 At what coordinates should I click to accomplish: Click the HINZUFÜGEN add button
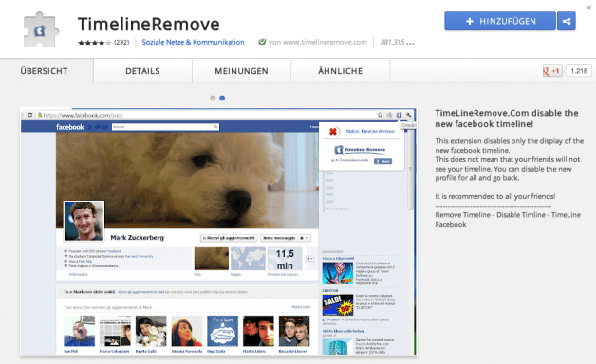coord(500,21)
